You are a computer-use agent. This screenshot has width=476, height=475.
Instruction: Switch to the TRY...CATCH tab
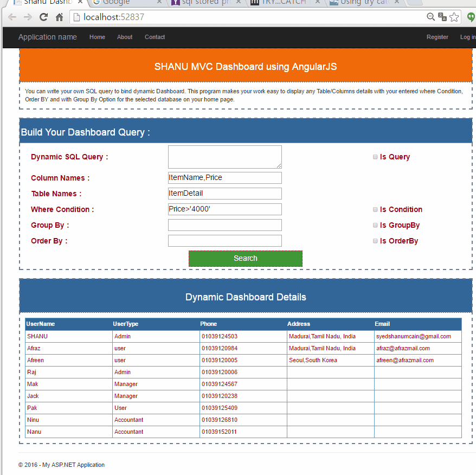[285, 2]
